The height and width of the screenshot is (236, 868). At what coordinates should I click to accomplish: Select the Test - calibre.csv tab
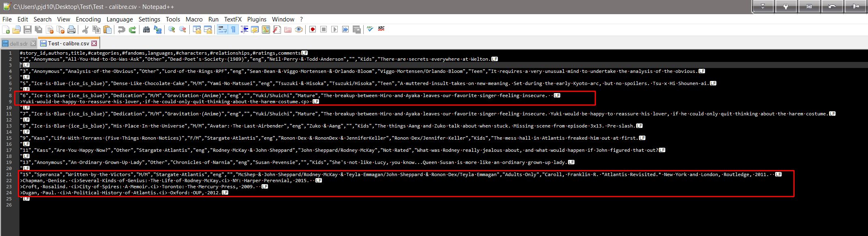[x=68, y=43]
